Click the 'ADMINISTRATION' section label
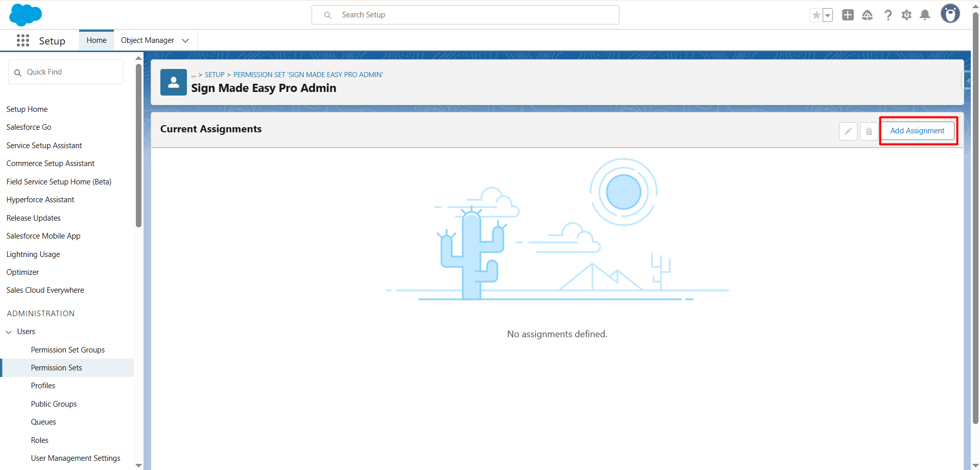This screenshot has height=470, width=980. point(41,314)
